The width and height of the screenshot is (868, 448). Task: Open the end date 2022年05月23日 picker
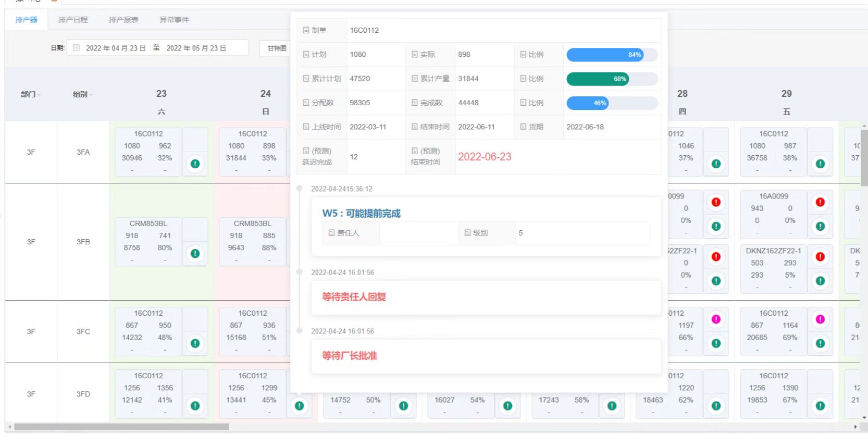click(x=196, y=48)
